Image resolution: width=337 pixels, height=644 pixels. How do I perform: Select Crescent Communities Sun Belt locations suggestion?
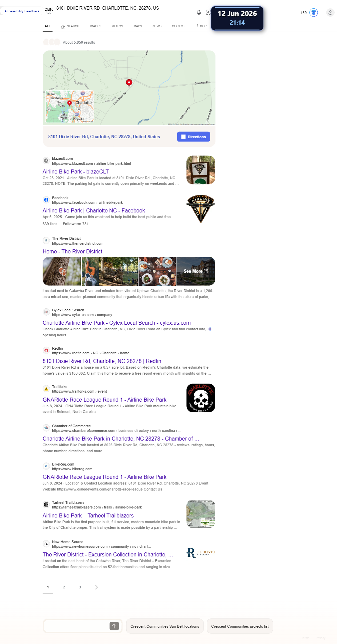165,626
